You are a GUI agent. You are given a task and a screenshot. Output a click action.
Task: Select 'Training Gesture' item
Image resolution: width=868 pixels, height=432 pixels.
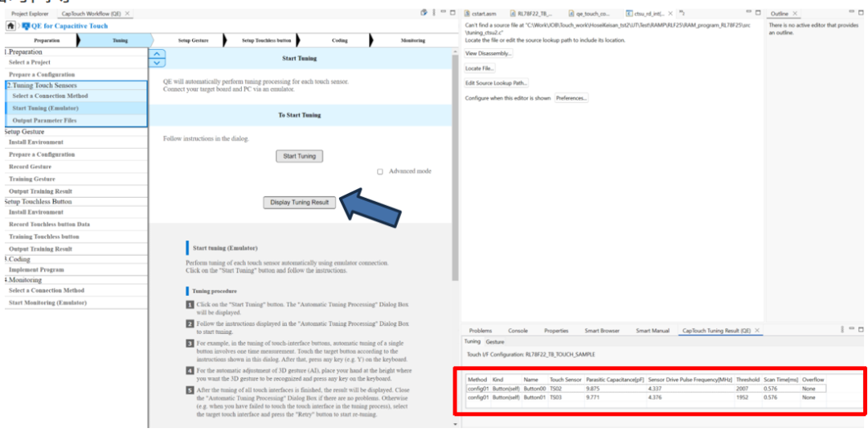coord(76,179)
